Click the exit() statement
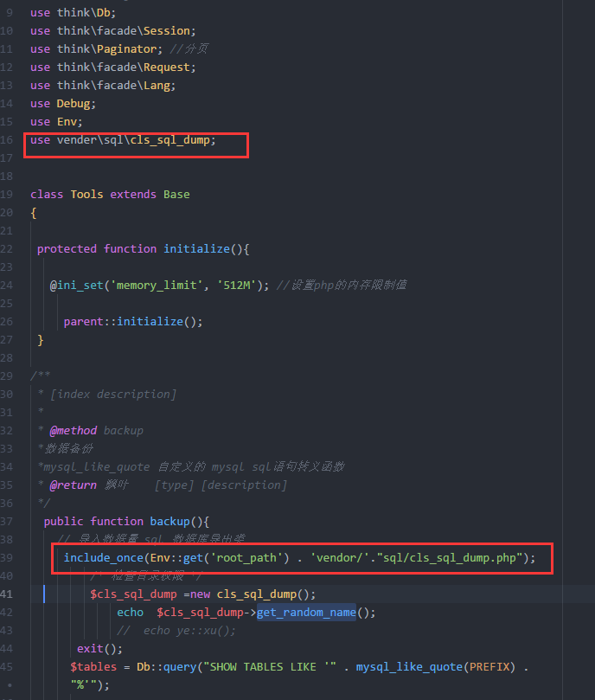The image size is (595, 700). point(99,648)
